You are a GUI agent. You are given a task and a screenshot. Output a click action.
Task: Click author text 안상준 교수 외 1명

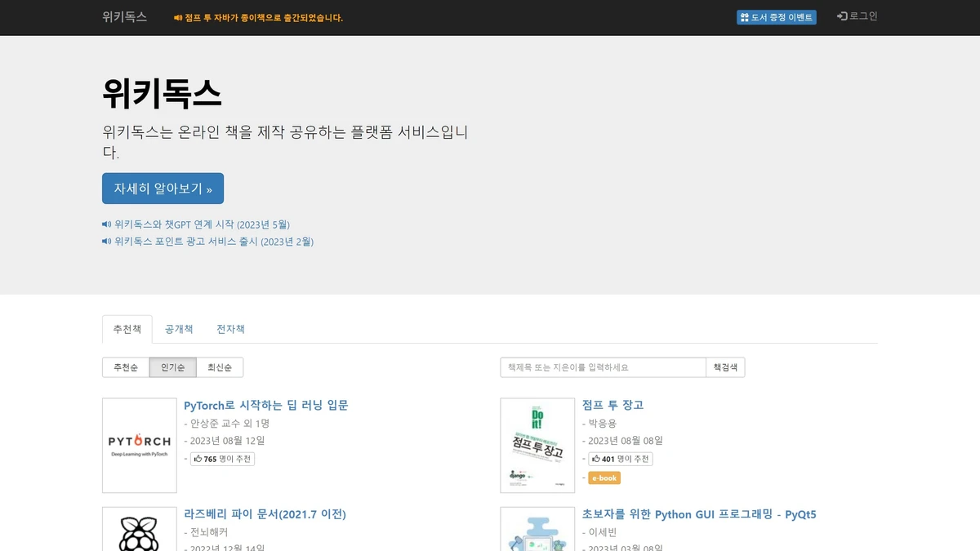click(229, 423)
